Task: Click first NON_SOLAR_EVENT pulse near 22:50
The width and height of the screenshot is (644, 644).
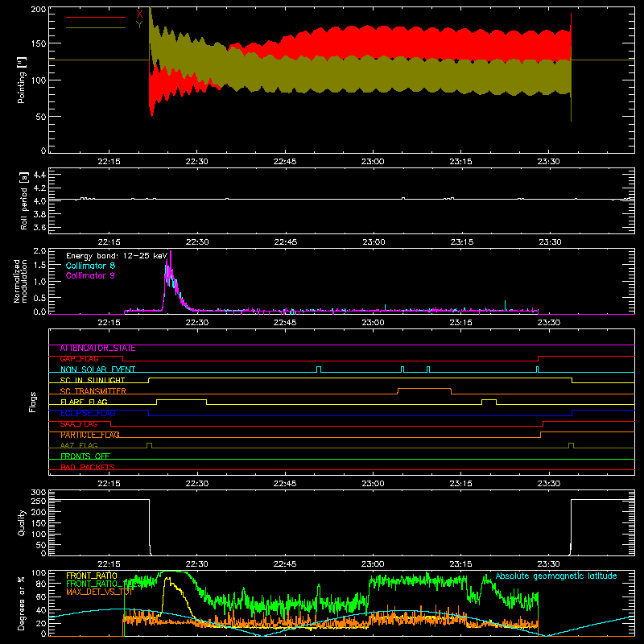Action: tap(319, 369)
